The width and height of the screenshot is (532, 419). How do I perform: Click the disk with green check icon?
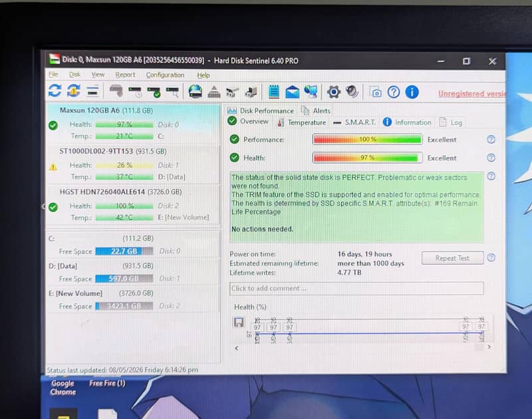click(x=154, y=92)
